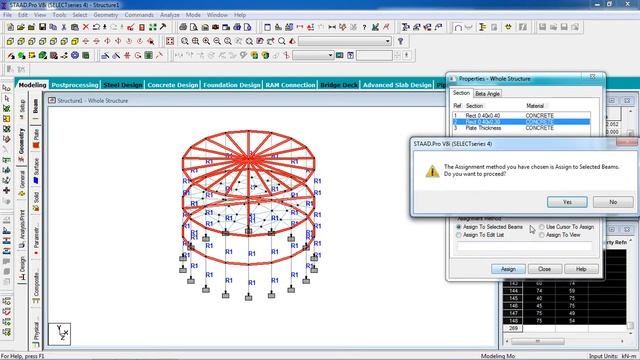The image size is (640, 360).
Task: Click the red hash snap grid icon
Action: click(x=127, y=55)
